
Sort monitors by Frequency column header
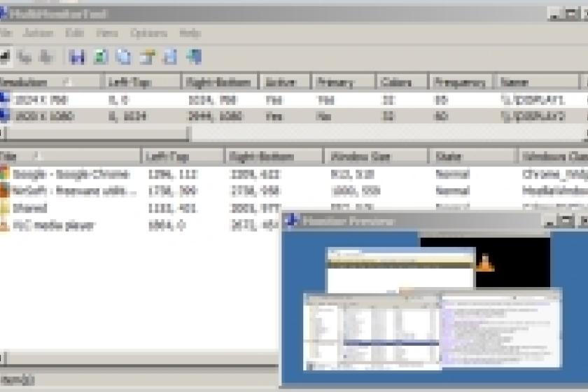[461, 82]
